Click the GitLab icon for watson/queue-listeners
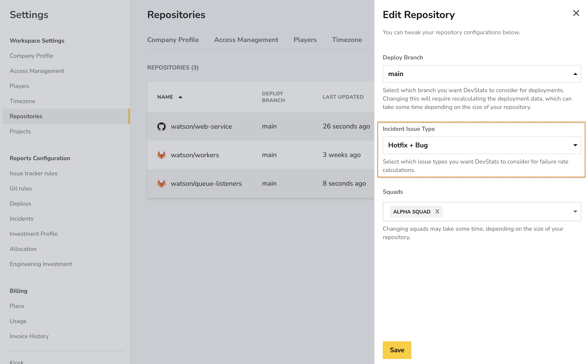The width and height of the screenshot is (588, 364). point(161,184)
